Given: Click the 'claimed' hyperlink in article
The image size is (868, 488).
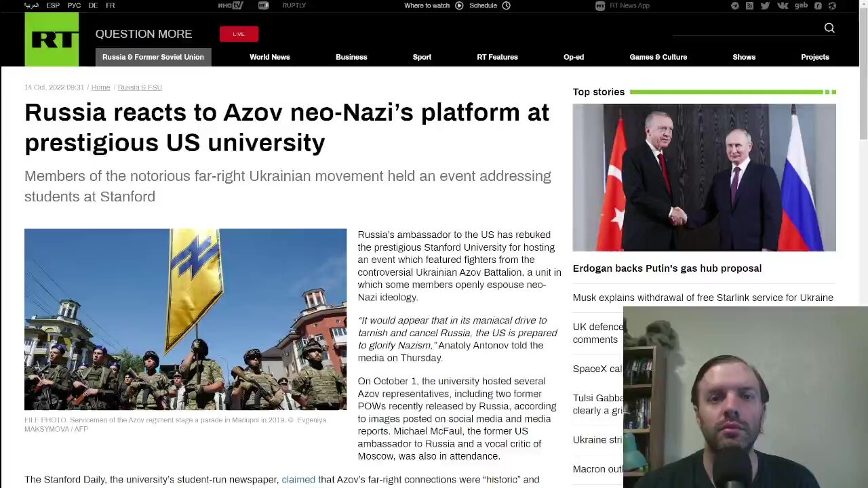Looking at the screenshot, I should pyautogui.click(x=298, y=479).
